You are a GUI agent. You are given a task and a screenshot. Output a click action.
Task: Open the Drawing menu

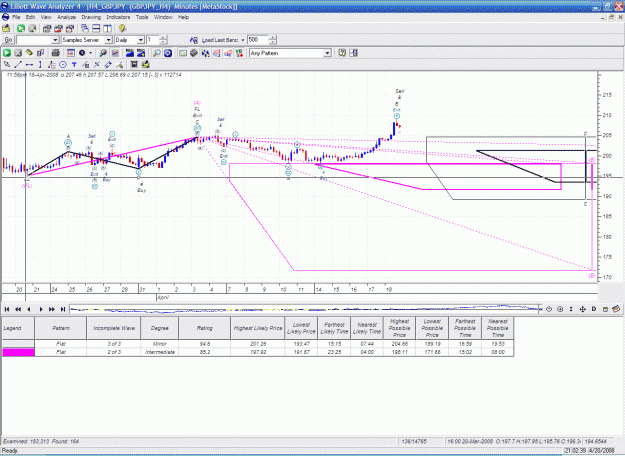click(x=91, y=17)
